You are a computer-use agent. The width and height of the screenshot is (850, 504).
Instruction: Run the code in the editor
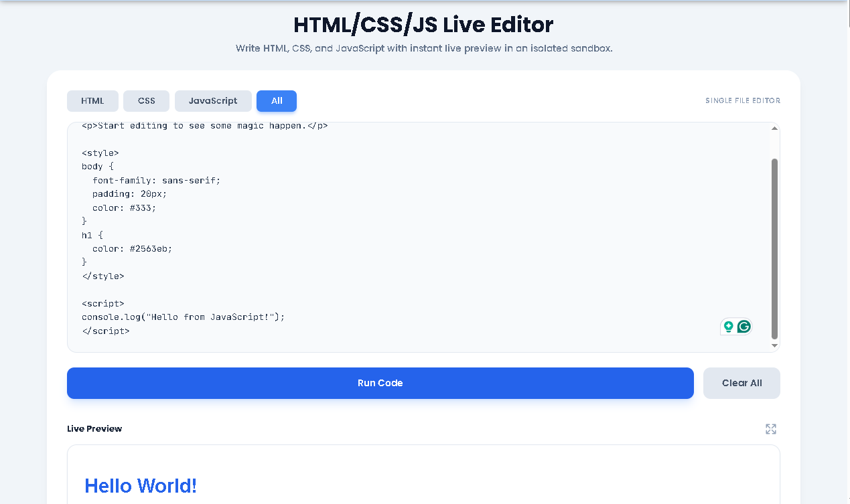(x=380, y=383)
